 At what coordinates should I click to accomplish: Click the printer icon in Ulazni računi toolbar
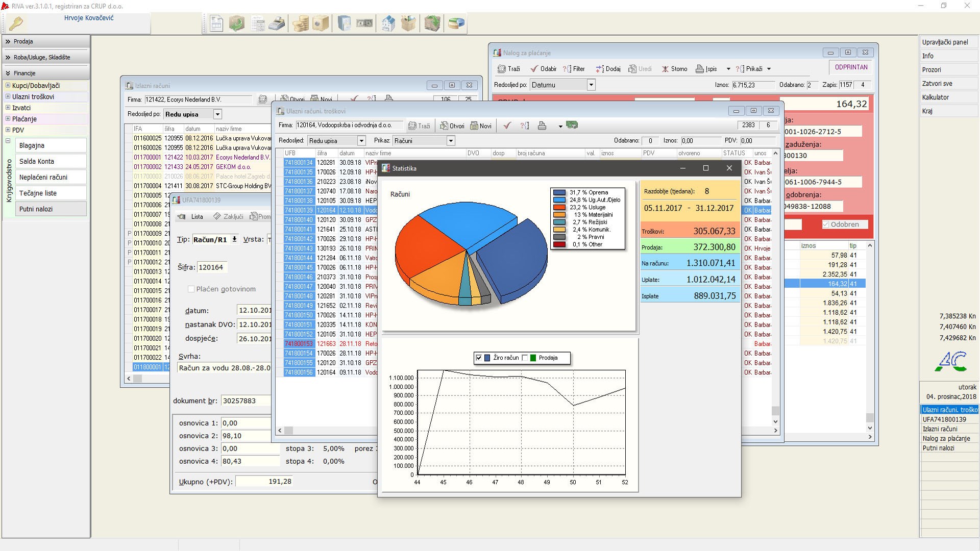point(542,126)
